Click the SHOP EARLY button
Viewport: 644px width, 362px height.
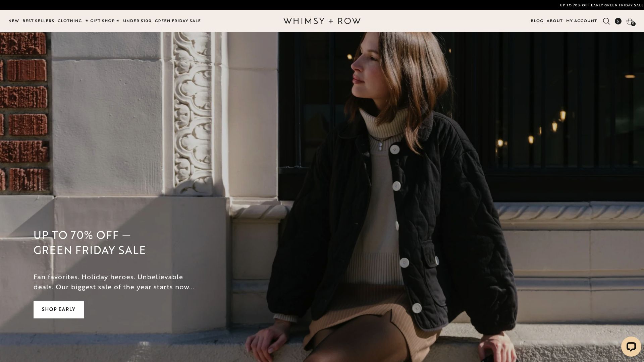58,309
